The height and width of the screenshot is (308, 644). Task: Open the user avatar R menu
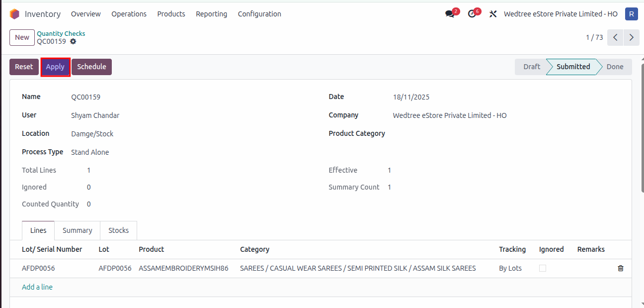pos(631,14)
